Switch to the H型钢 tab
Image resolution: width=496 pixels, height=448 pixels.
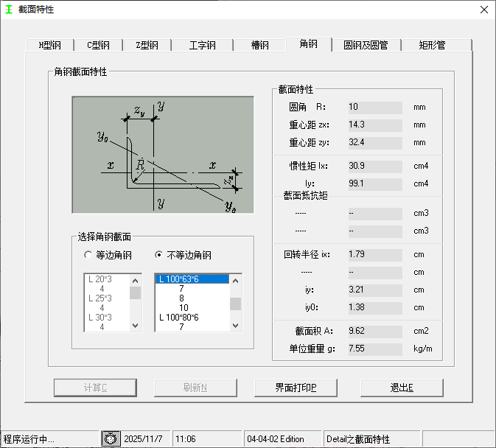tap(50, 45)
